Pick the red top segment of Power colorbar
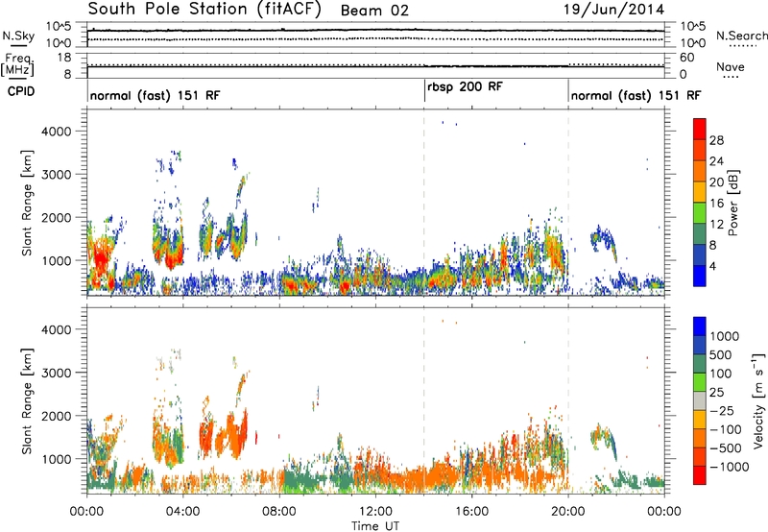Image resolution: width=768 pixels, height=532 pixels. click(x=700, y=129)
